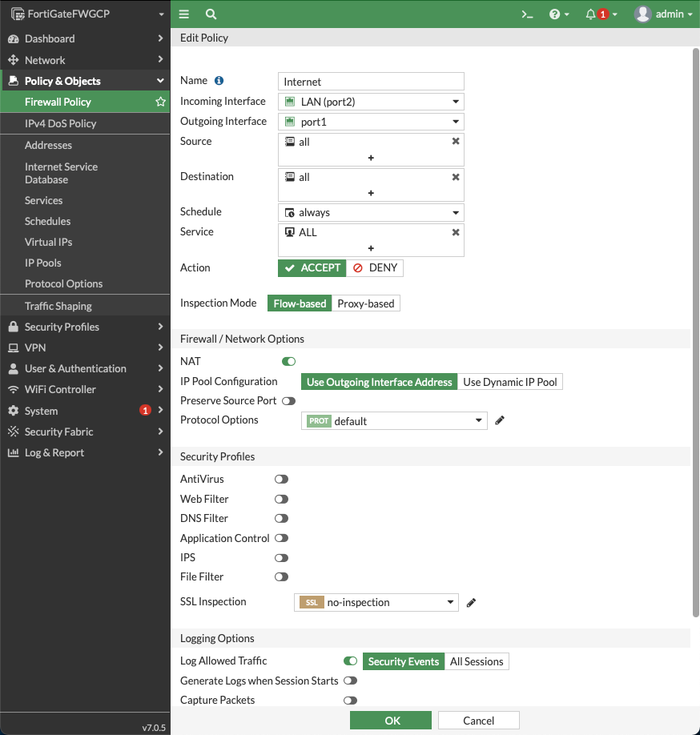Select the DENY action button

coord(375,268)
